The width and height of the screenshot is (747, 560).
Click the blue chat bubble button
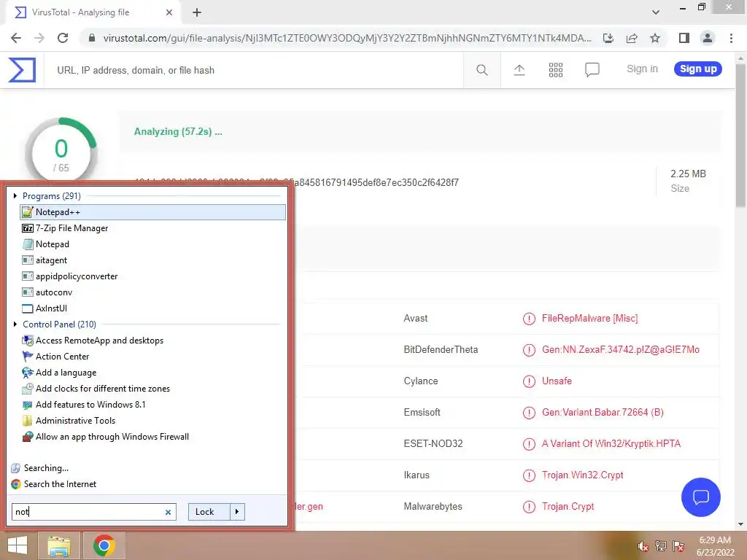[x=701, y=497]
